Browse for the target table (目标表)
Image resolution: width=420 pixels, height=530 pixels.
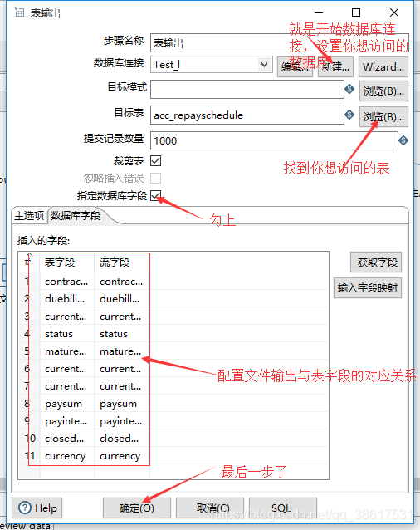tap(383, 116)
